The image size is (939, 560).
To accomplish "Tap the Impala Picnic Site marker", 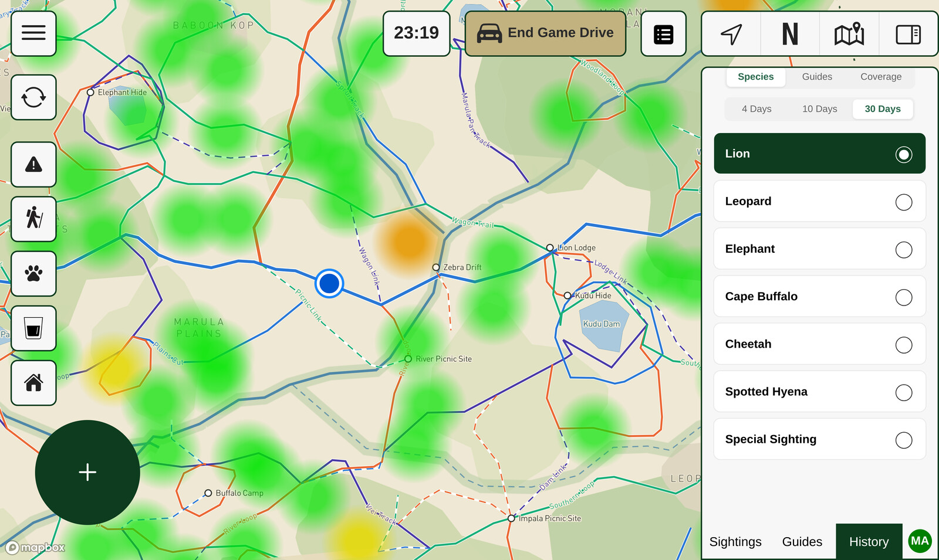I will [511, 518].
